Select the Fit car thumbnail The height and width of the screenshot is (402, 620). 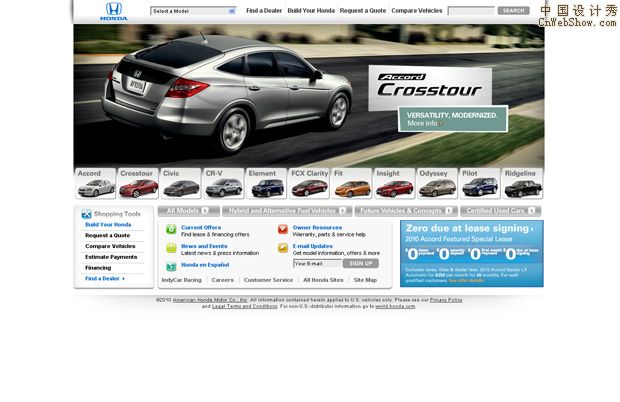pos(352,183)
